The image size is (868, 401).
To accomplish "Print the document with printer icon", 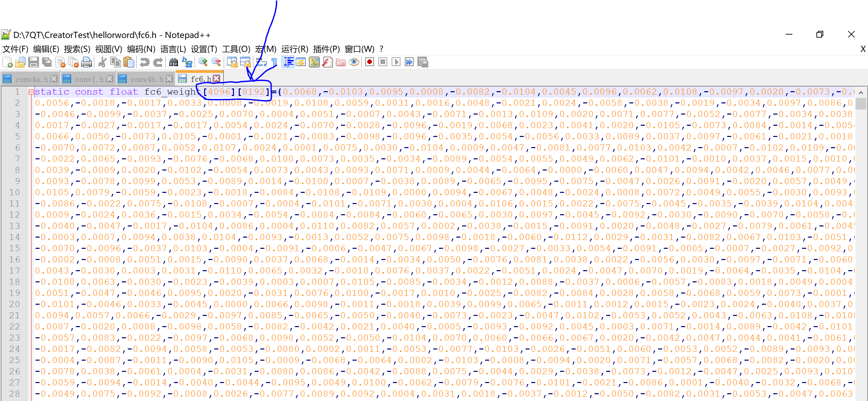I will [x=86, y=62].
